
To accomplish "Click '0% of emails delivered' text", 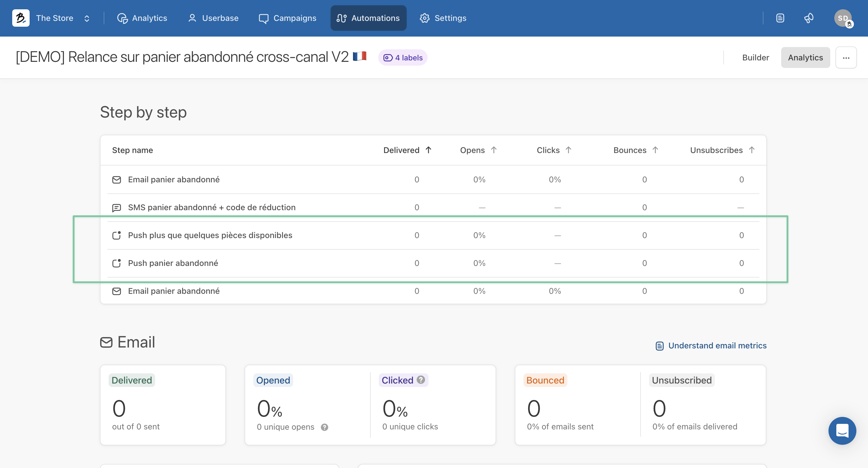I will click(695, 426).
